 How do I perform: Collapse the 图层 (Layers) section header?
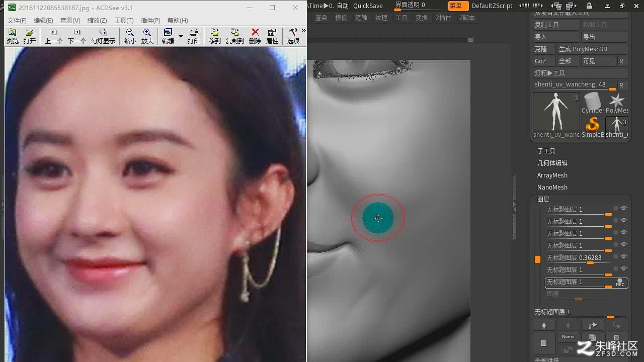point(543,200)
